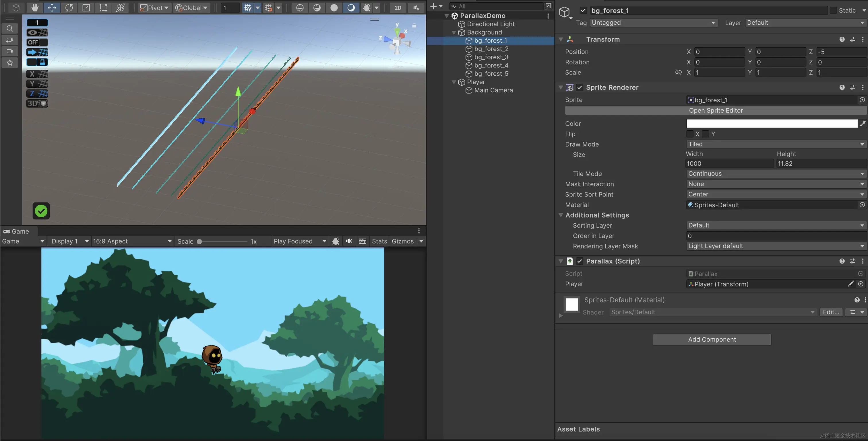Enable Flip X checkbox
Image resolution: width=868 pixels, height=441 pixels.
point(690,134)
